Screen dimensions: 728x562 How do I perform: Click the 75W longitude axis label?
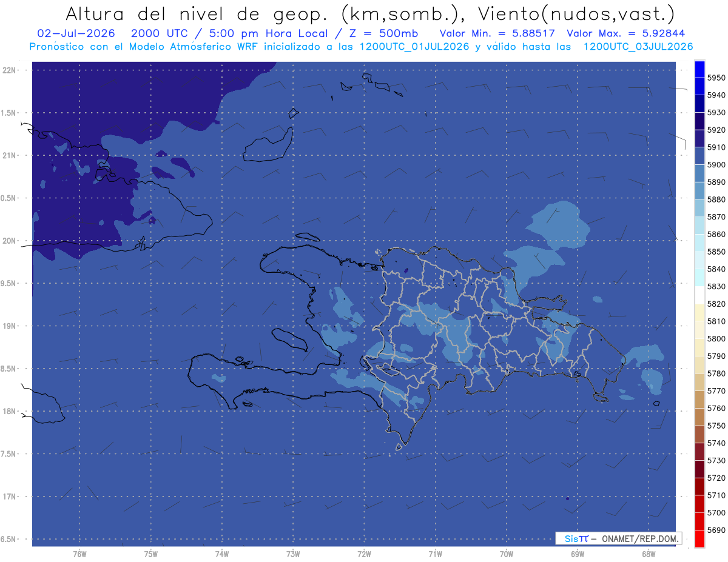click(151, 554)
